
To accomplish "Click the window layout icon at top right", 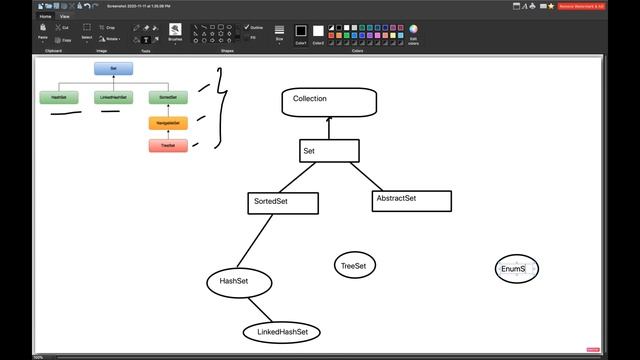I will pyautogui.click(x=516, y=6).
